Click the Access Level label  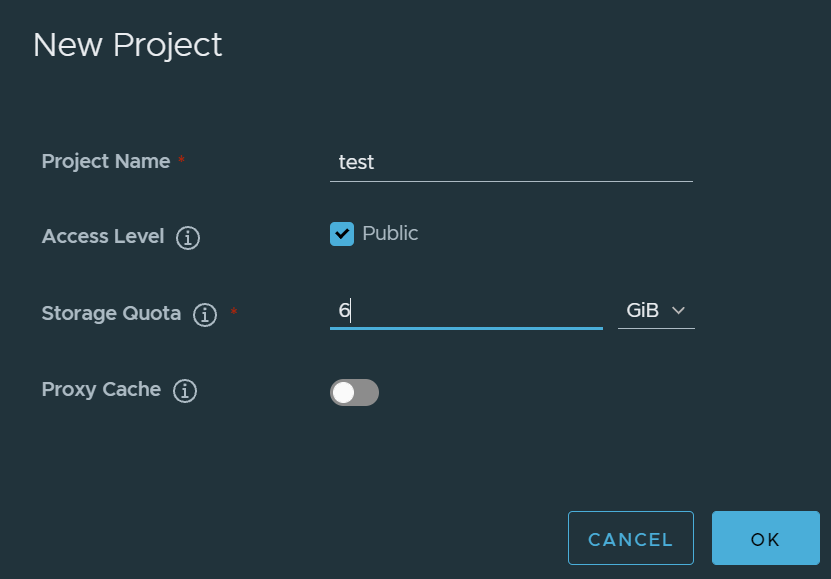click(103, 237)
